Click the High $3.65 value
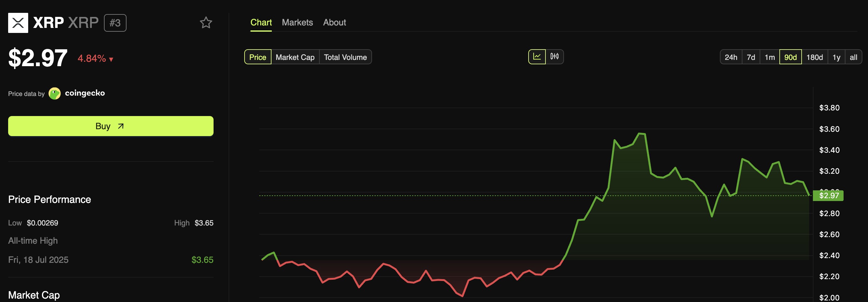 204,223
